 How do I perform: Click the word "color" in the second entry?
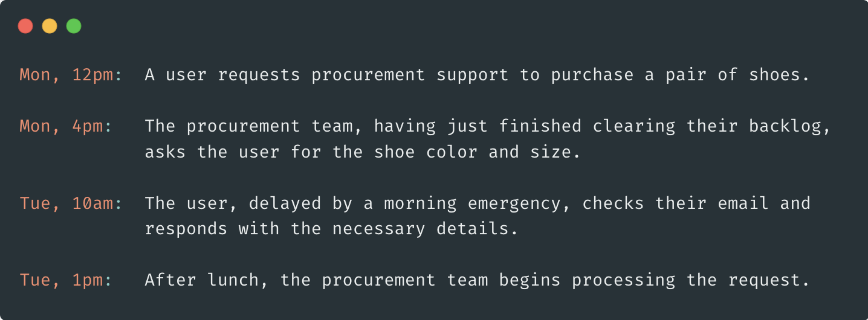pos(452,152)
